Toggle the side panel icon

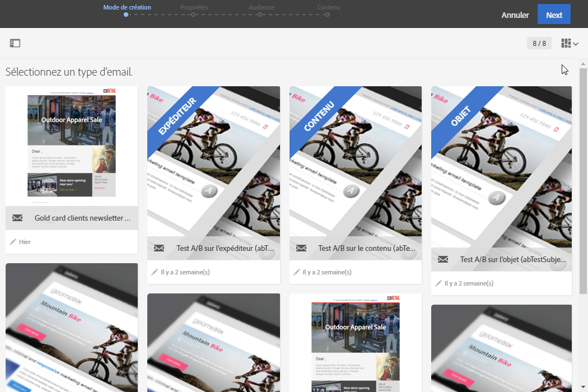(15, 43)
